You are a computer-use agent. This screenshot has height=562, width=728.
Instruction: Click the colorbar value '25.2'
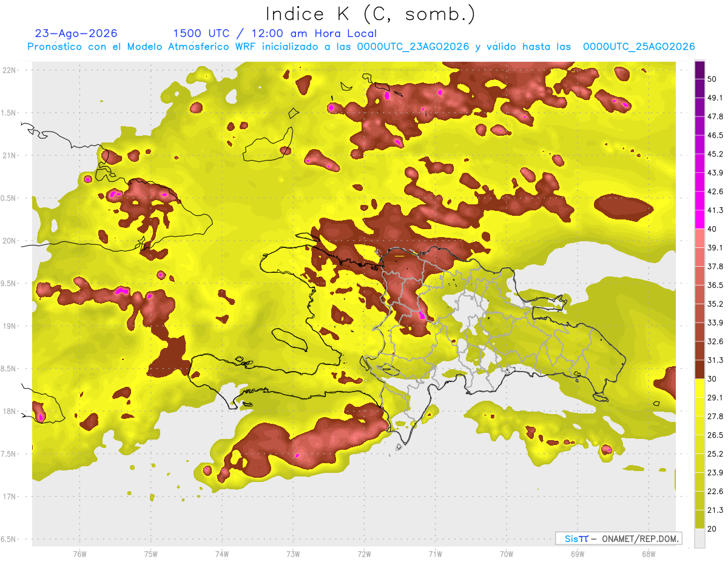[715, 454]
